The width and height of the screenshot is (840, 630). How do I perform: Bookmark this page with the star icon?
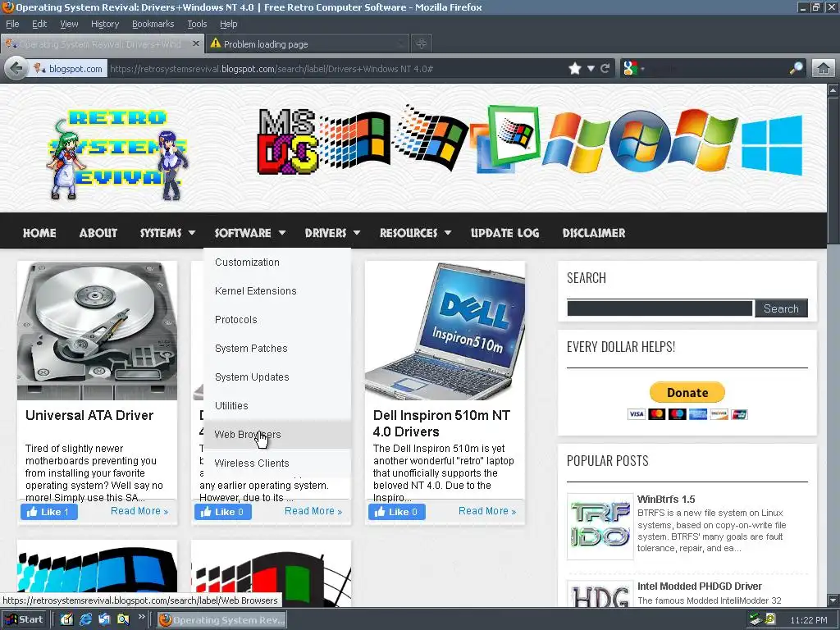pyautogui.click(x=575, y=69)
